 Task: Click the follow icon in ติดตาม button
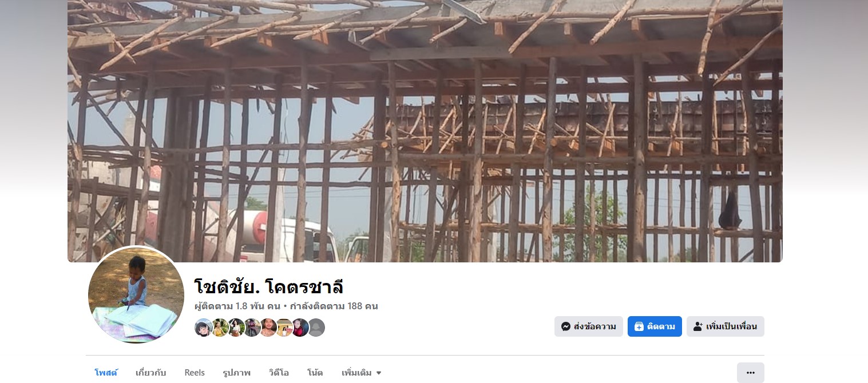tap(639, 326)
